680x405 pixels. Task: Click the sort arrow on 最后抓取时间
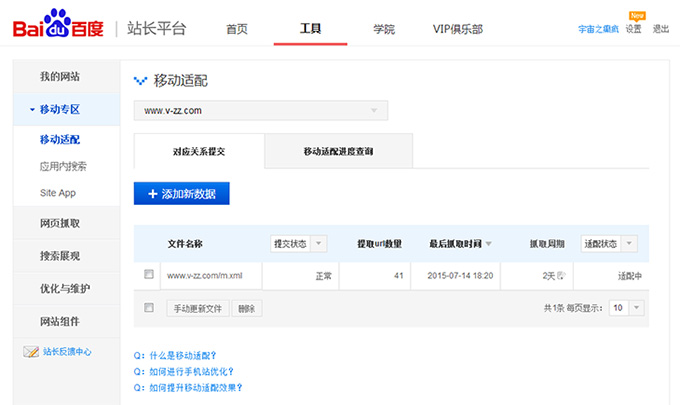pyautogui.click(x=491, y=244)
